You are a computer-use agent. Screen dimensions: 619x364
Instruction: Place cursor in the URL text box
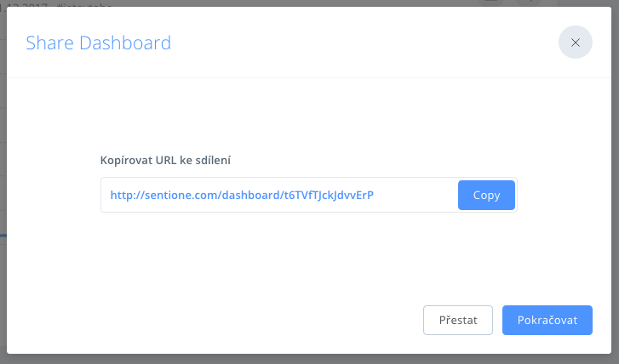tap(279, 195)
